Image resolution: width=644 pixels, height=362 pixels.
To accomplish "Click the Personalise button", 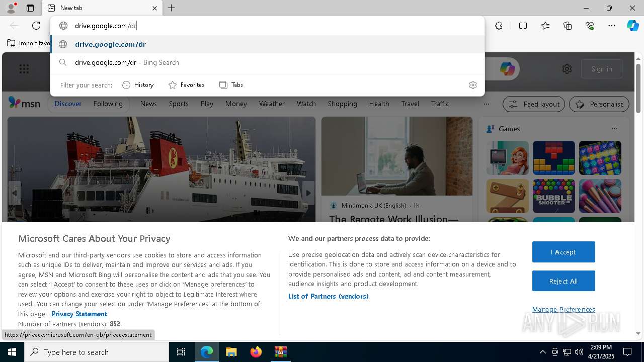I will (x=599, y=104).
